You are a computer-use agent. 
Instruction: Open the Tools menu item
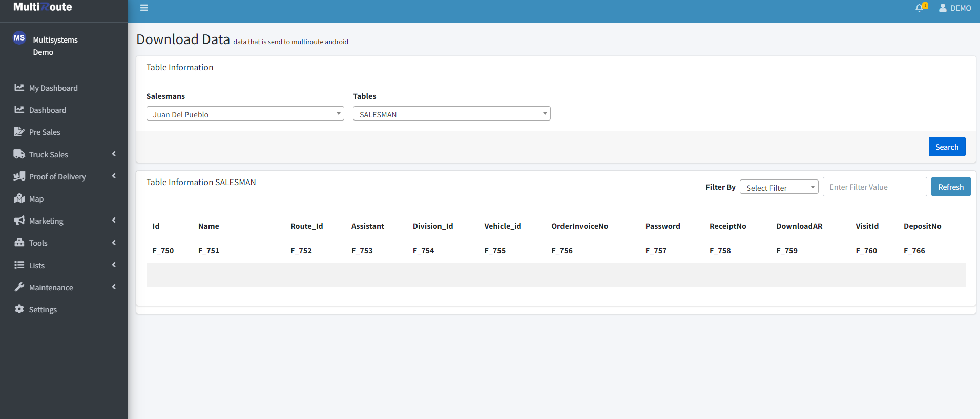[x=38, y=243]
